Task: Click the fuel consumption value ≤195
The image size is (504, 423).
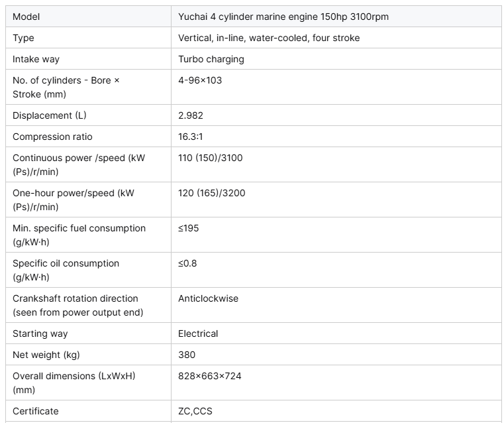Action: tap(188, 228)
